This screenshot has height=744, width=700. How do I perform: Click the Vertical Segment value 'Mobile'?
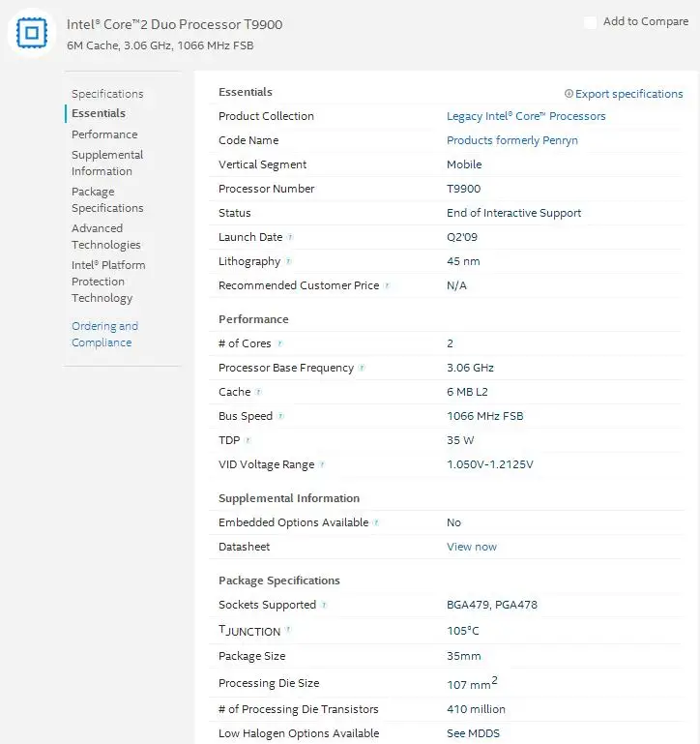point(464,164)
